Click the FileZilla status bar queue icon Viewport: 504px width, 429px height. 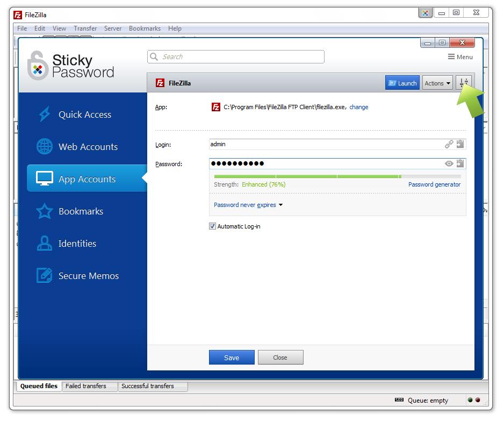click(x=399, y=400)
